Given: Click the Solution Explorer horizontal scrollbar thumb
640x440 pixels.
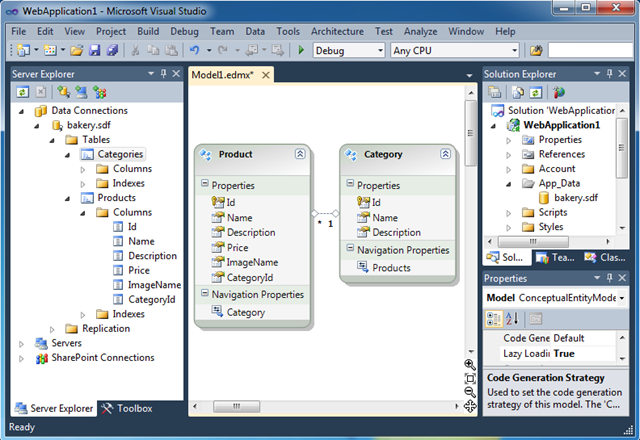Looking at the screenshot, I should point(533,241).
